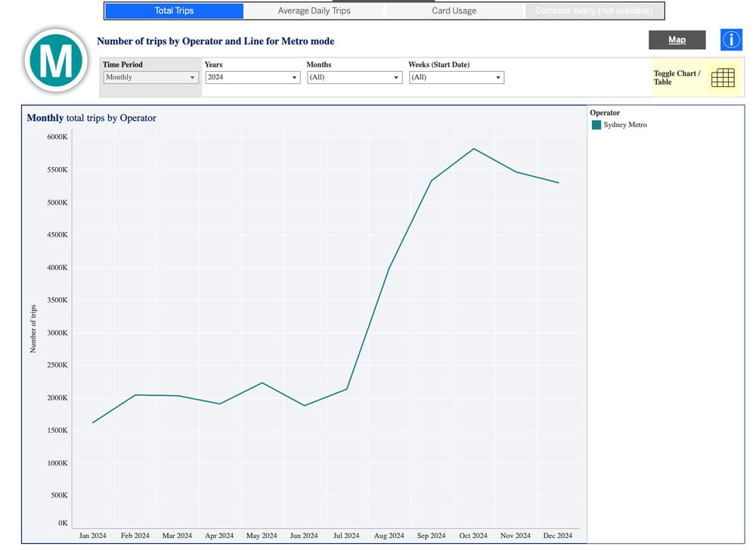
Task: Click Monthly total trips by Operator title
Action: 91,118
